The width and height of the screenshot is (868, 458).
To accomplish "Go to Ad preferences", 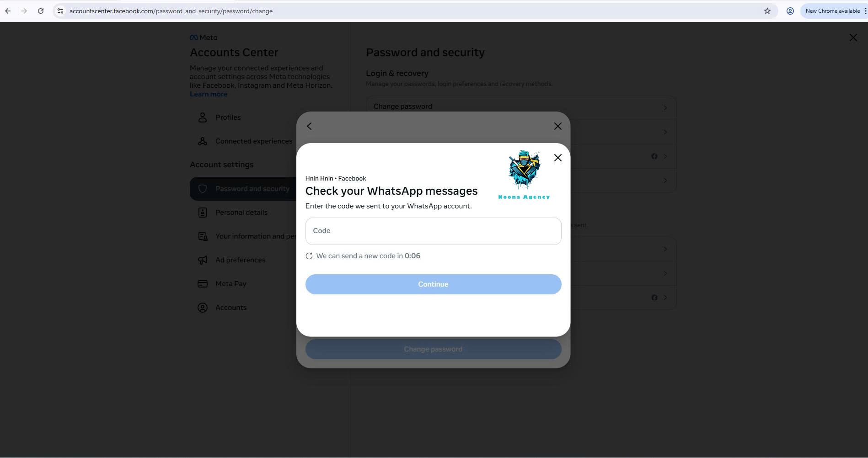I will pyautogui.click(x=243, y=260).
